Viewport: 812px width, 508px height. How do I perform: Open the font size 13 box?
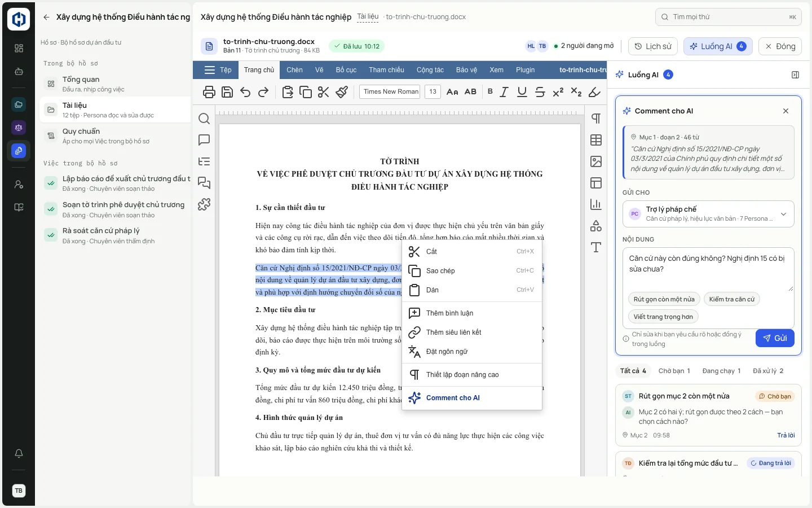tap(433, 91)
